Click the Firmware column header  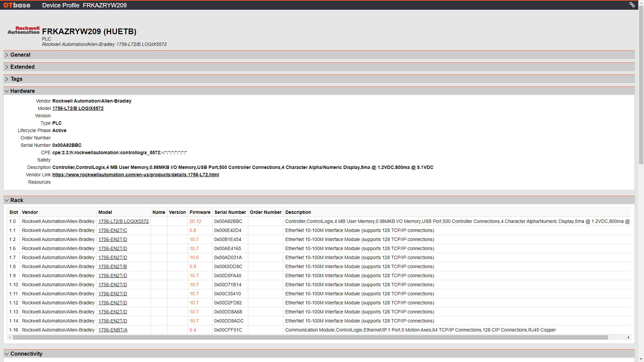click(200, 212)
